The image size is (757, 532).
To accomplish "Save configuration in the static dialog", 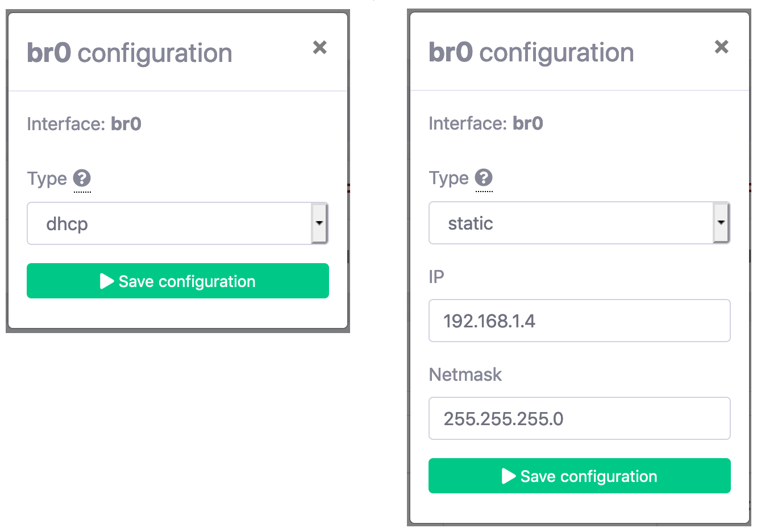I will click(x=579, y=476).
